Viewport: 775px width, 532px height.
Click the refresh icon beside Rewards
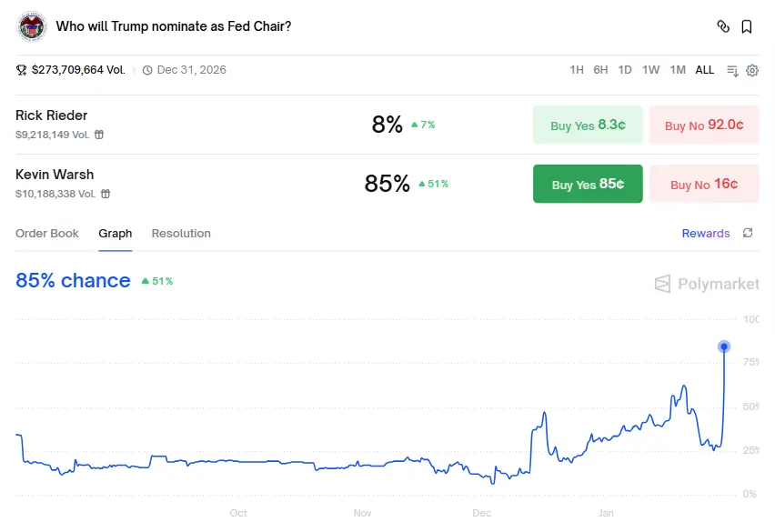(x=748, y=234)
